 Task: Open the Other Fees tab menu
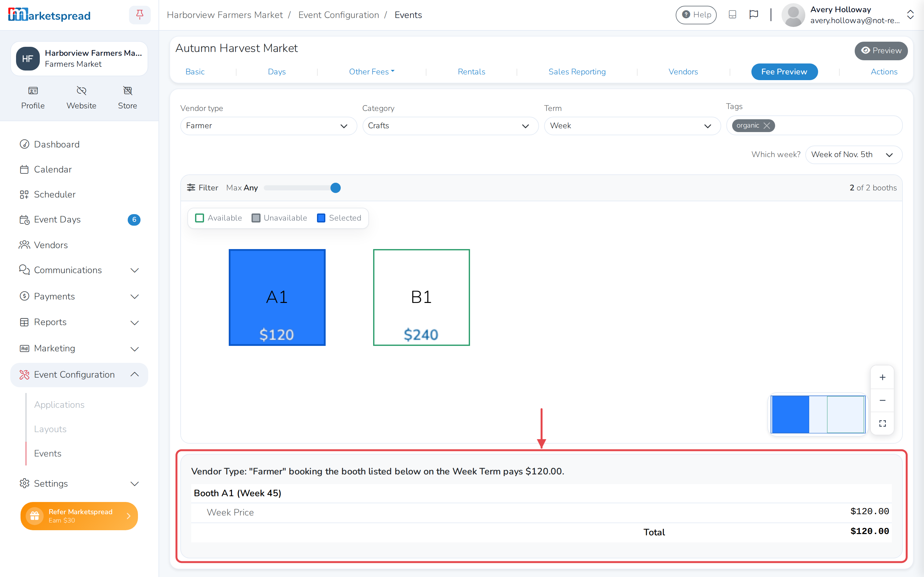point(372,72)
